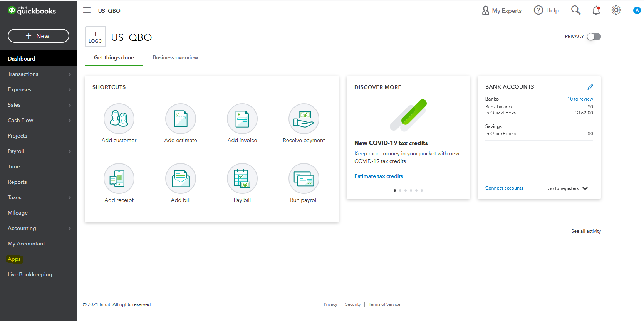
Task: Add a company logo
Action: [96, 37]
